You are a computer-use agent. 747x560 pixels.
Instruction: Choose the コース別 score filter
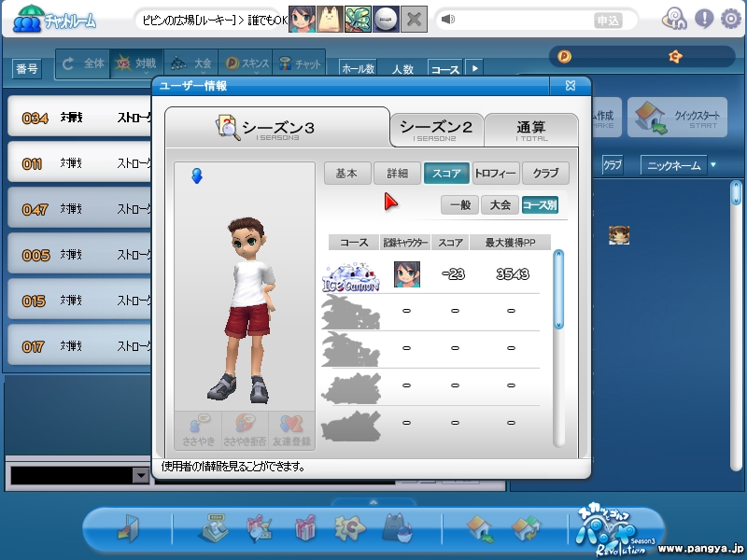pyautogui.click(x=540, y=205)
